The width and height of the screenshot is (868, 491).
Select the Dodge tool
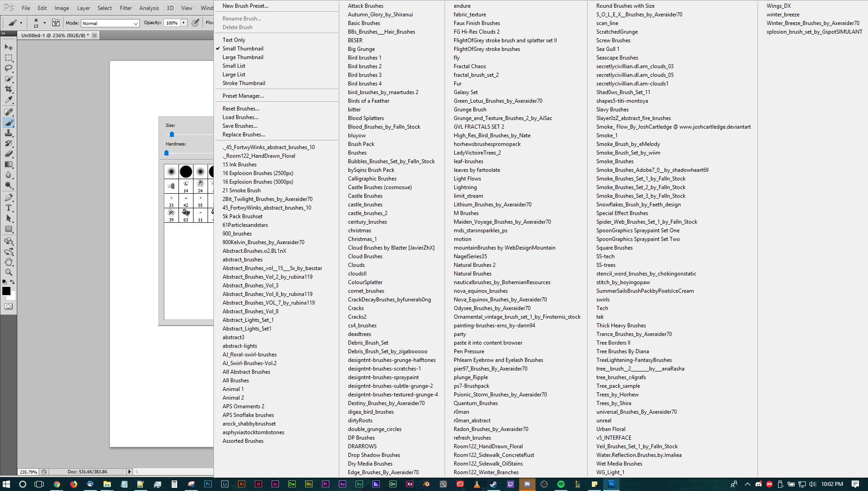pyautogui.click(x=9, y=185)
